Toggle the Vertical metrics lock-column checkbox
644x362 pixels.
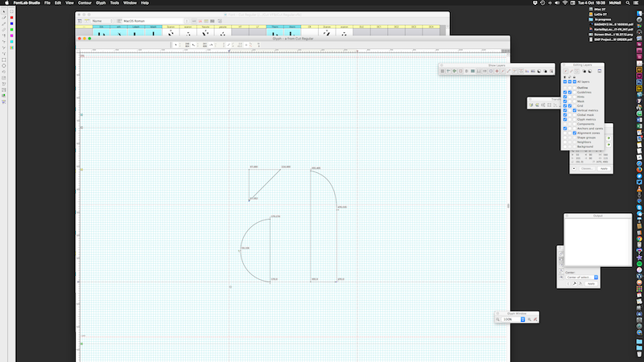575,110
